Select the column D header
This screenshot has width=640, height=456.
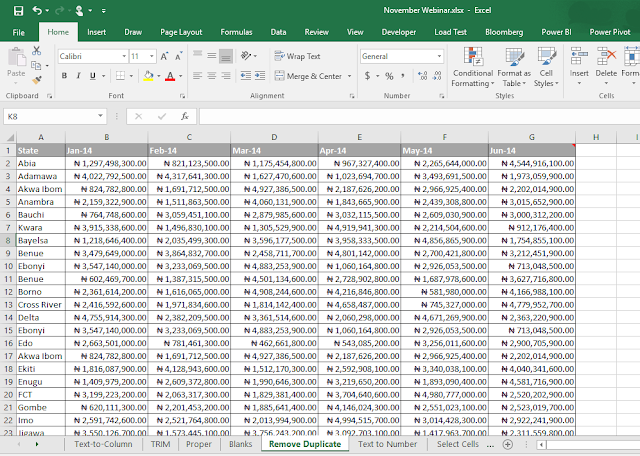(274, 137)
